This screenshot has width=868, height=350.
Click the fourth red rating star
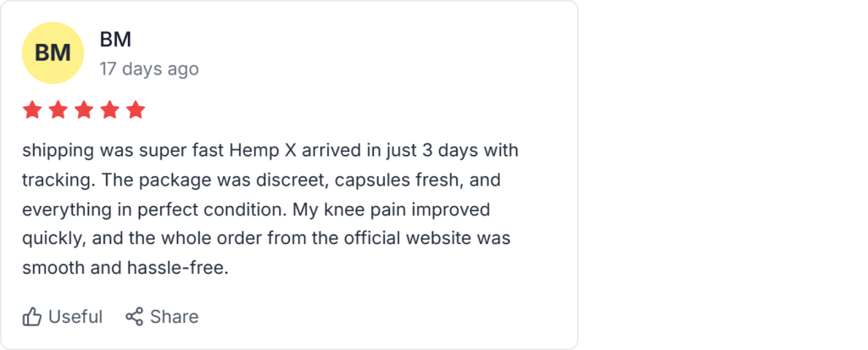click(x=110, y=110)
